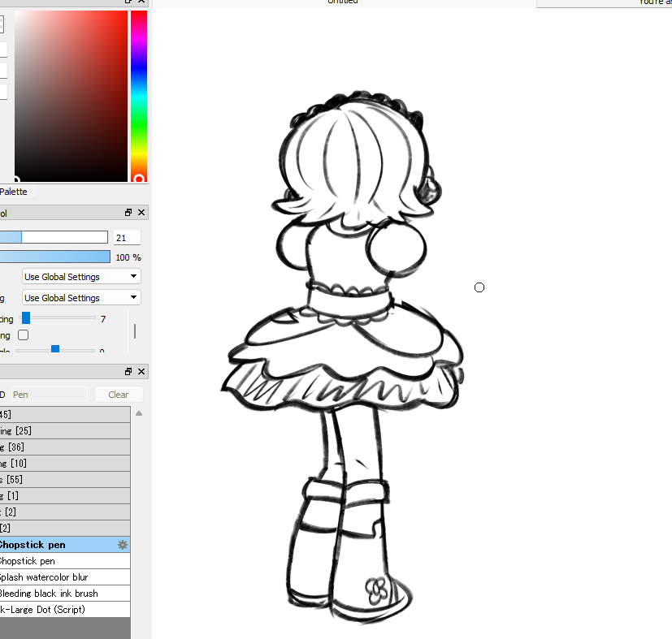This screenshot has width=672, height=639.
Task: Open the first Use Global Settings dropdown
Action: tap(81, 277)
